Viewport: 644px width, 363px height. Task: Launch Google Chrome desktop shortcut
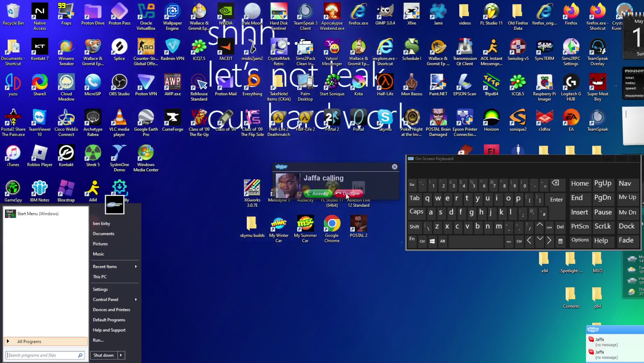[332, 229]
